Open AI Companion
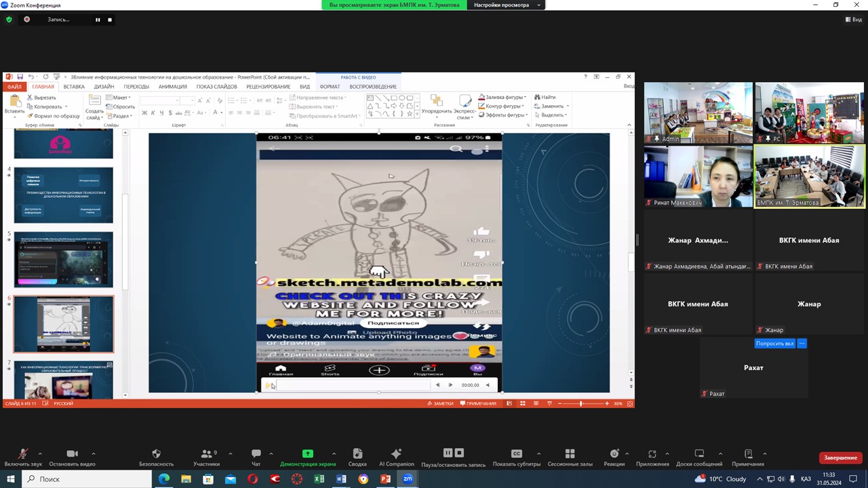The height and width of the screenshot is (488, 868). click(x=396, y=454)
